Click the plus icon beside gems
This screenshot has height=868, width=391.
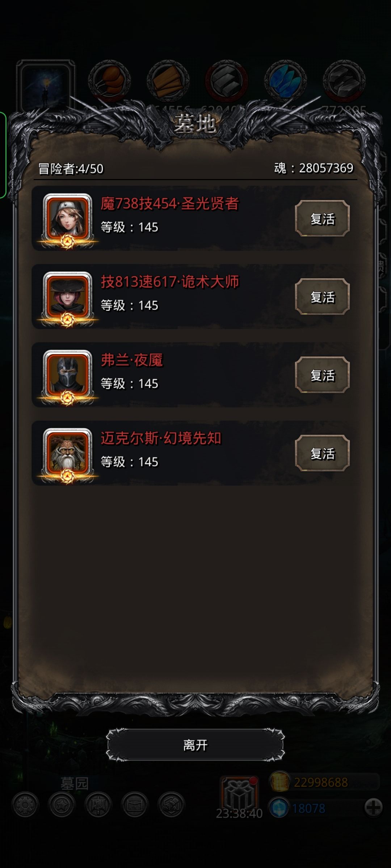[374, 807]
